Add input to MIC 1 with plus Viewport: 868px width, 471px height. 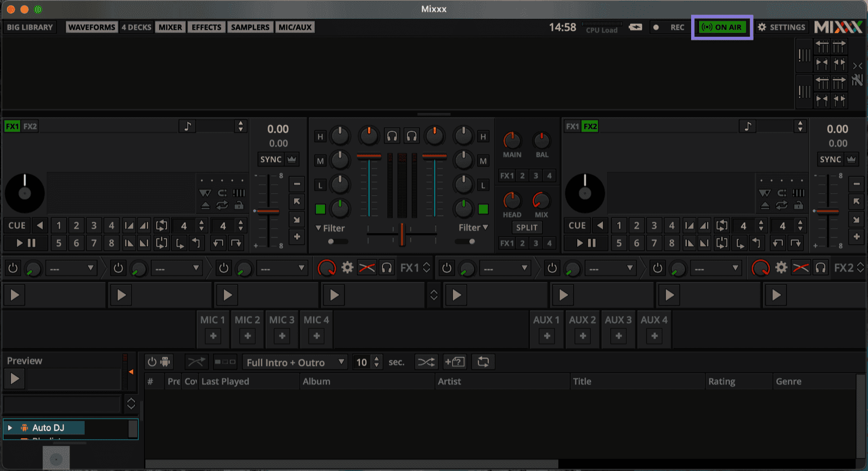(213, 336)
